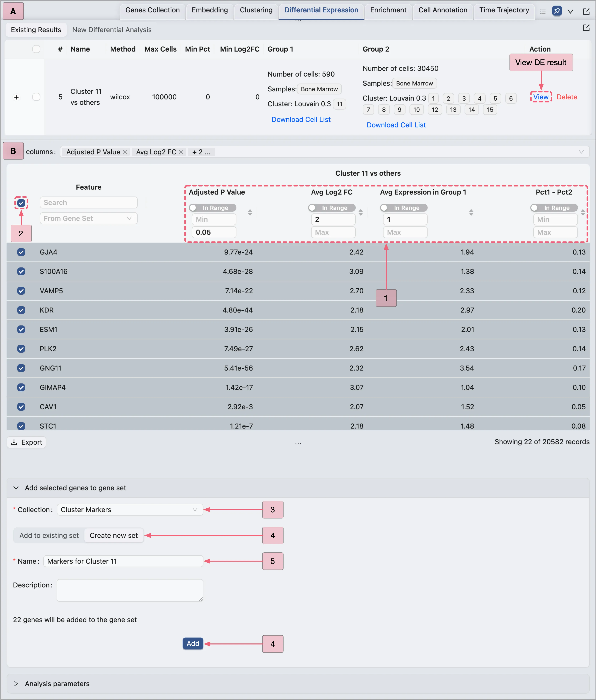596x700 pixels.
Task: Click the download icon on the Export button
Action: (x=14, y=442)
